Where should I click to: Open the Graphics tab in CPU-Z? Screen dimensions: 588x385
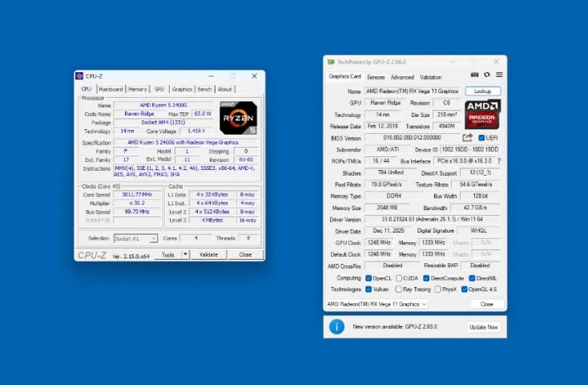click(182, 89)
